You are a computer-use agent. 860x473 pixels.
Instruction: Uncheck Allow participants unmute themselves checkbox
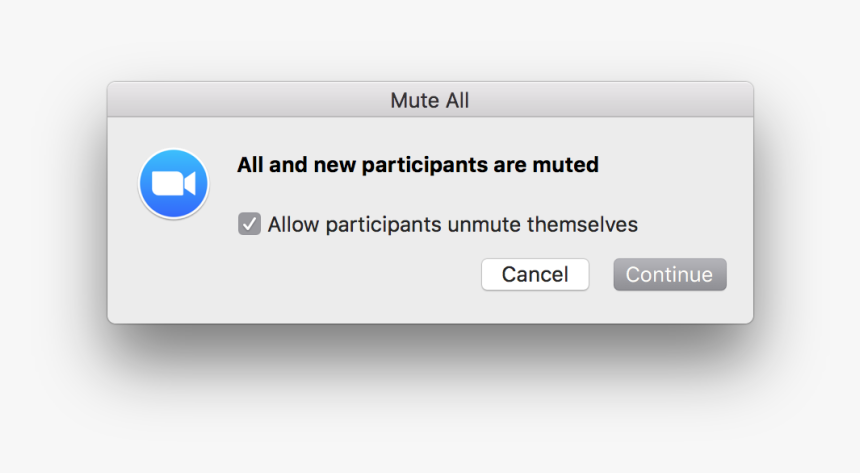pos(249,224)
